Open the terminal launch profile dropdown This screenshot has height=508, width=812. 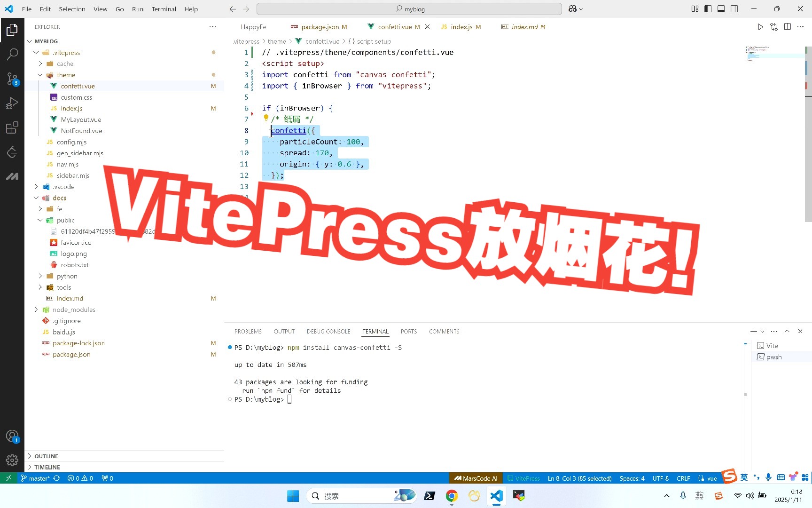tap(762, 331)
